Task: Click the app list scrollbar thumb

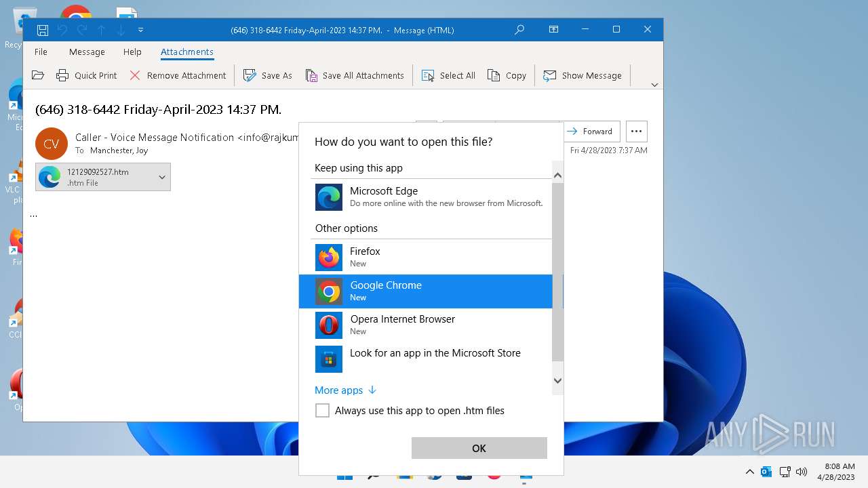Action: click(557, 271)
